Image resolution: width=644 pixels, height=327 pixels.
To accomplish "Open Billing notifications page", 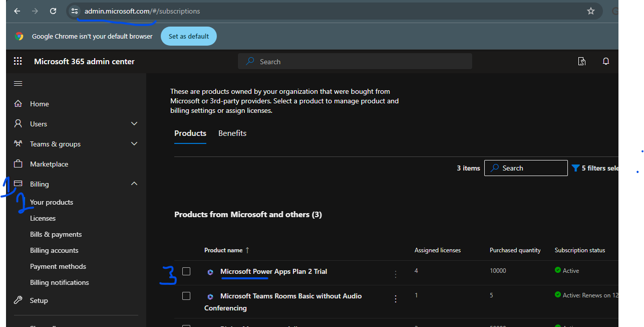I will tap(60, 282).
